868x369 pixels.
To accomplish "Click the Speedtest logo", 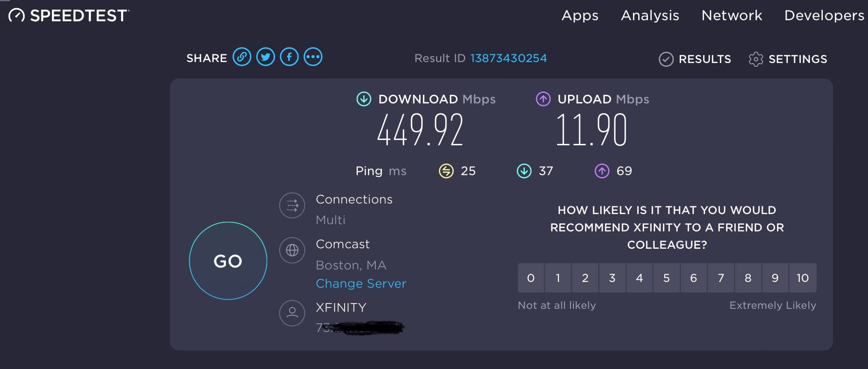I will (67, 15).
